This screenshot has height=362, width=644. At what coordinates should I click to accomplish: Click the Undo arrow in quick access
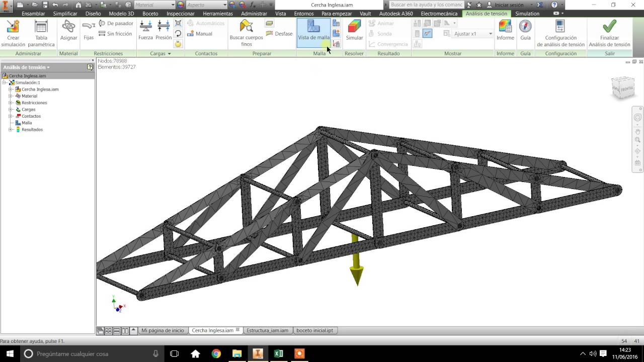[55, 5]
